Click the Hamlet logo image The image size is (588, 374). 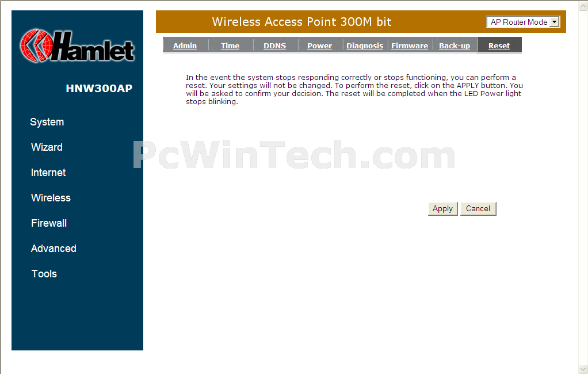(x=77, y=46)
